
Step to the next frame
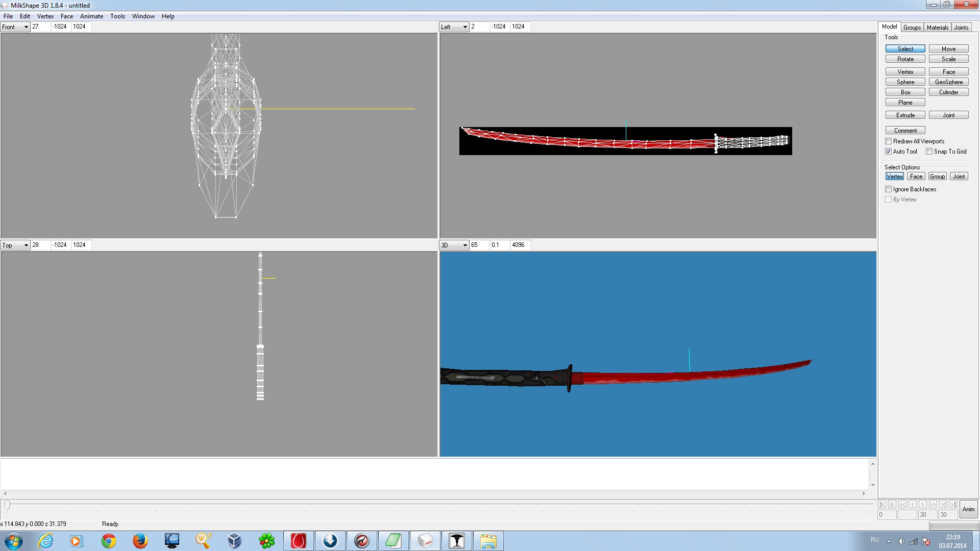(x=923, y=504)
